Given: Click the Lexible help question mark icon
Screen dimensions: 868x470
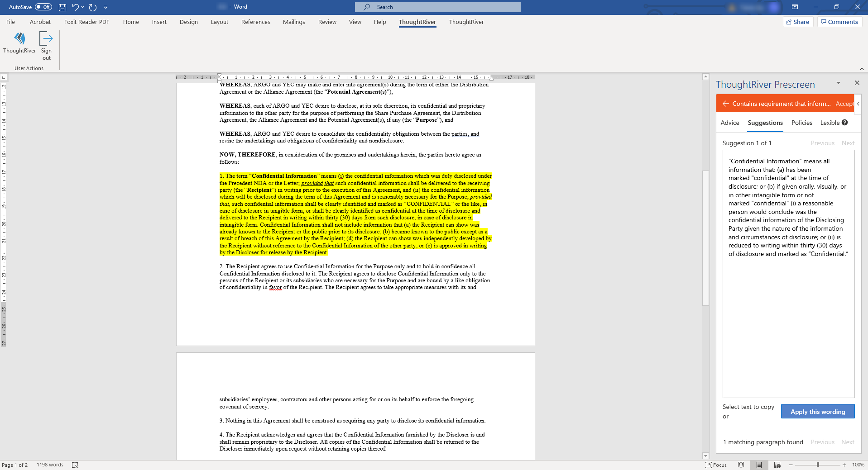Looking at the screenshot, I should 845,123.
